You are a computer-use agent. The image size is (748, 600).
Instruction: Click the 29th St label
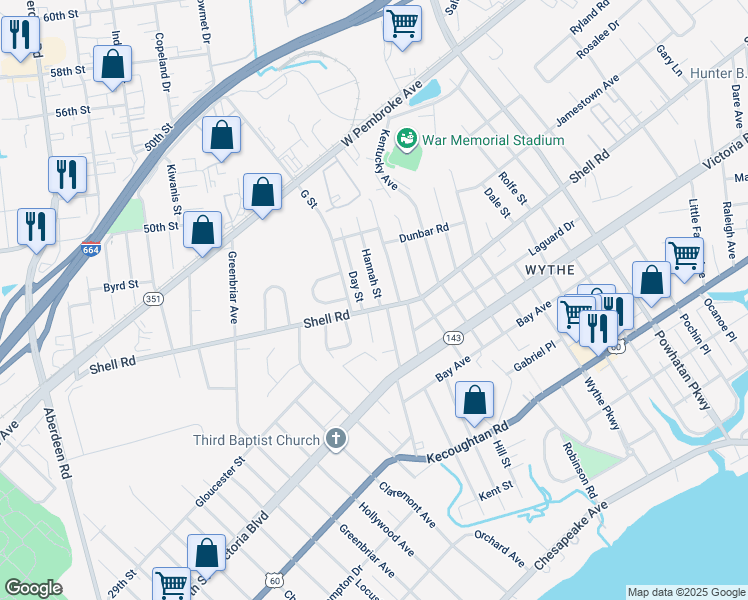coord(122,584)
